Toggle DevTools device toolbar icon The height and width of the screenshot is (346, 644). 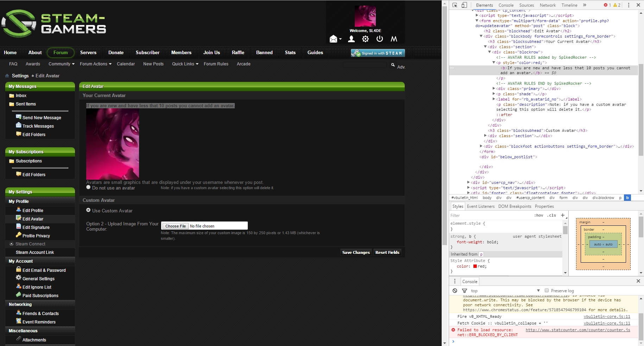coord(465,5)
